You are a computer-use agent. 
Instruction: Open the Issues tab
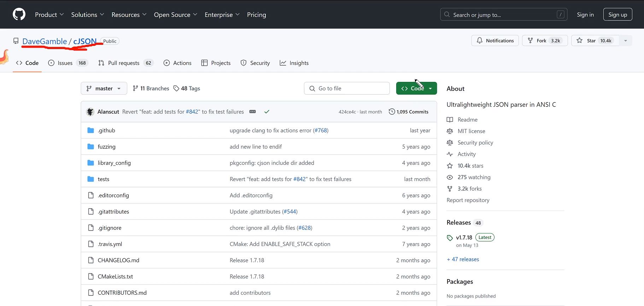(68, 63)
